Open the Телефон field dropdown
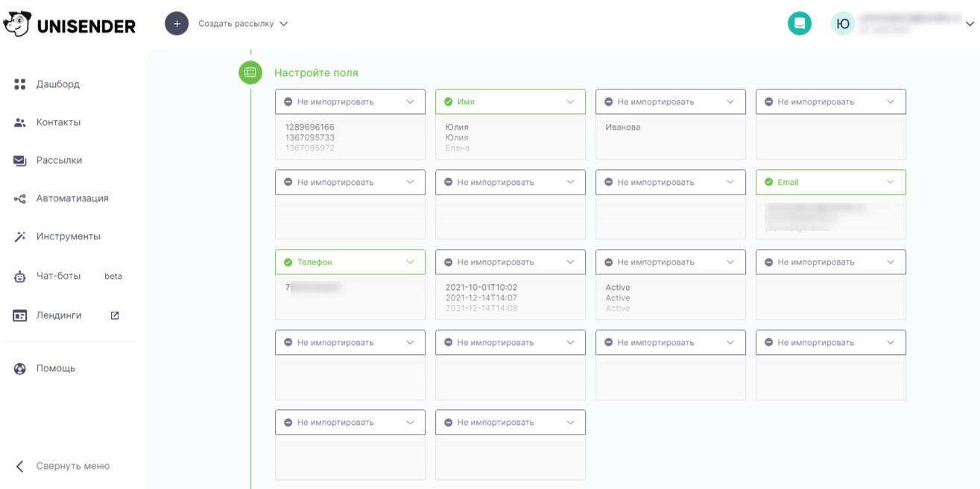The width and height of the screenshot is (980, 489). pyautogui.click(x=350, y=262)
